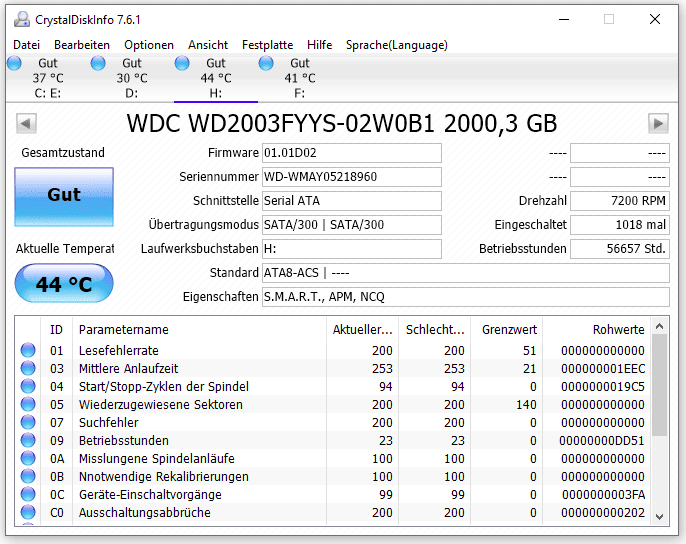Click the Eingeschaltet field 1018 mal

(x=620, y=225)
